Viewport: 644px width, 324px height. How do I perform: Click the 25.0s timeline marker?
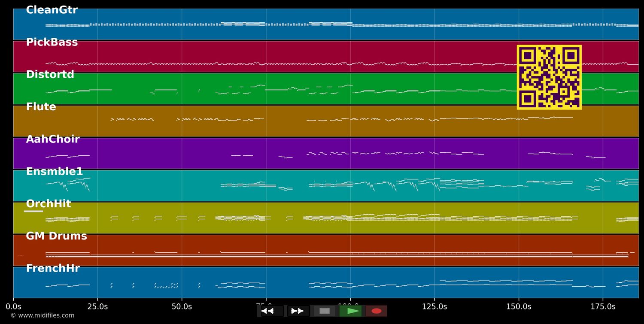point(97,307)
